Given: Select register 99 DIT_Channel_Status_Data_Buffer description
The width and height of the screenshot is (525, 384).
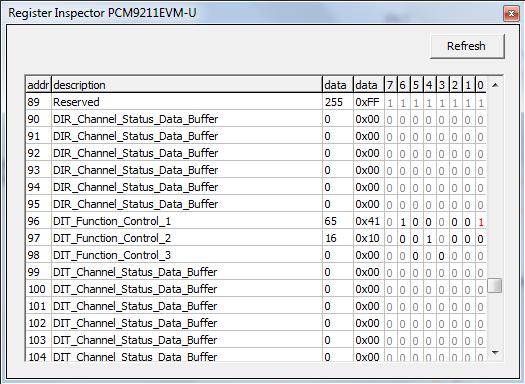Looking at the screenshot, I should [186, 272].
